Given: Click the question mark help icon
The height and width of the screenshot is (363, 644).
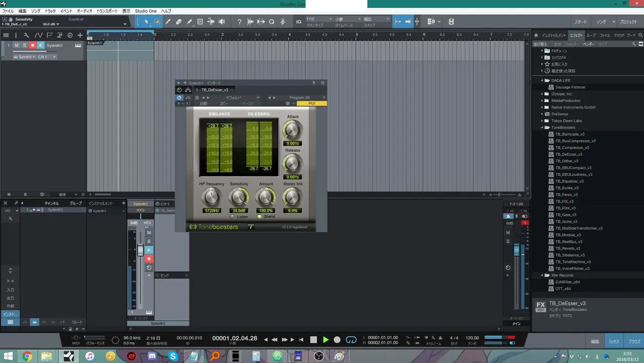Looking at the screenshot, I should pyautogui.click(x=239, y=22).
